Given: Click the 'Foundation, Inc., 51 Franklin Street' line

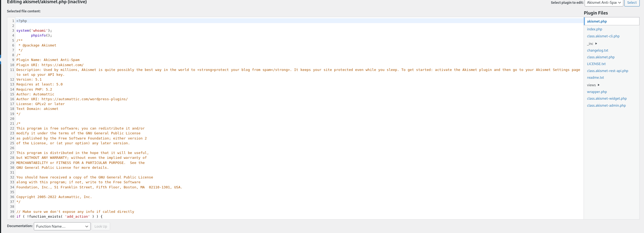Looking at the screenshot, I should [99, 187].
